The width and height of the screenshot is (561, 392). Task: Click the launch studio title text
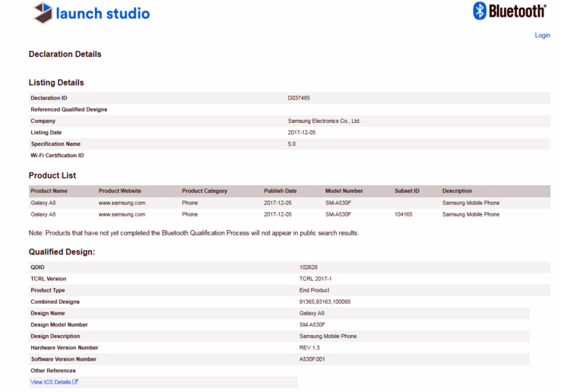[103, 14]
